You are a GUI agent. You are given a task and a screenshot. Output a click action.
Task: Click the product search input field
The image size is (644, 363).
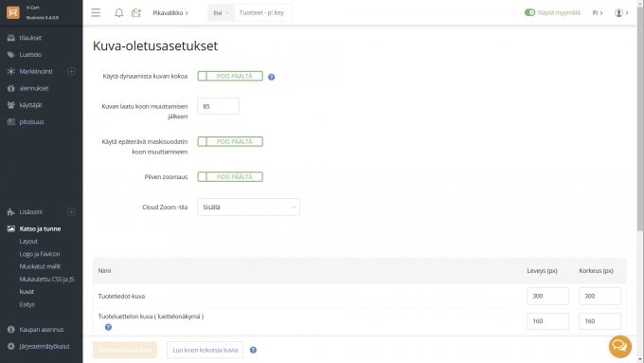(x=263, y=12)
